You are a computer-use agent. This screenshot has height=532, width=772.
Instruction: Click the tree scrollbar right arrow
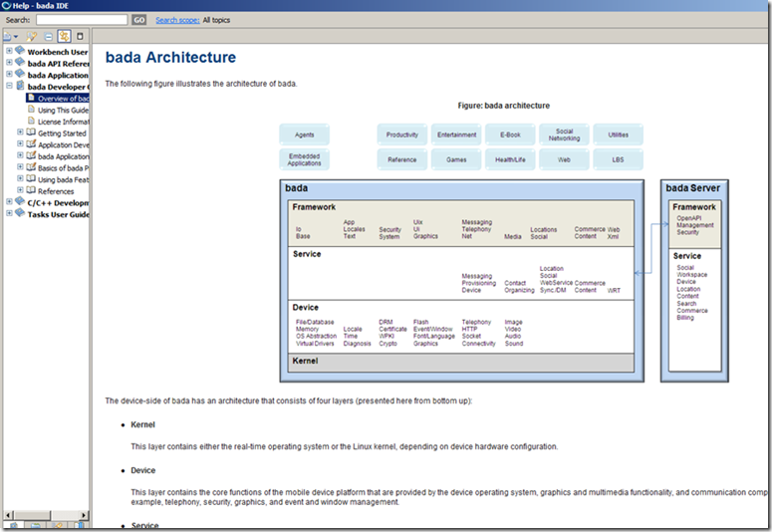click(84, 515)
